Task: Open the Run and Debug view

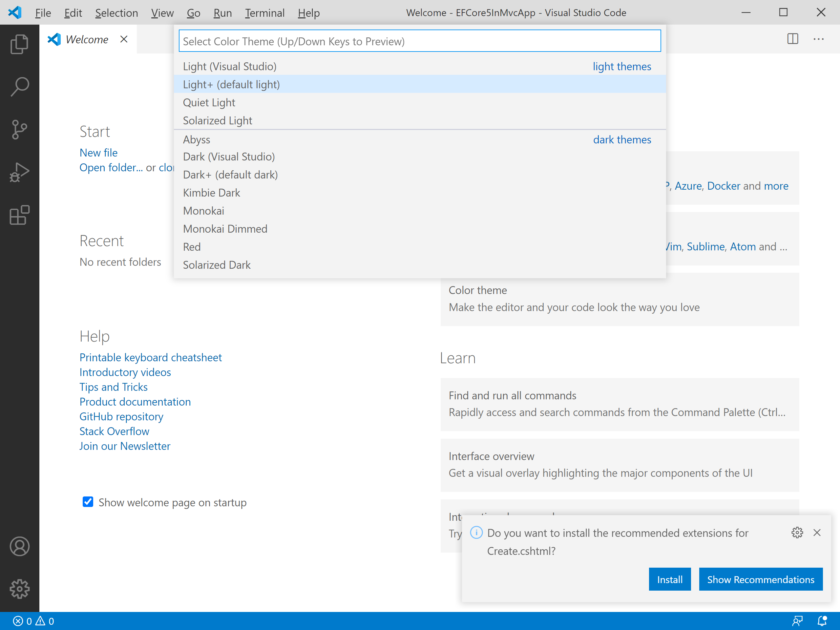Action: pyautogui.click(x=19, y=172)
